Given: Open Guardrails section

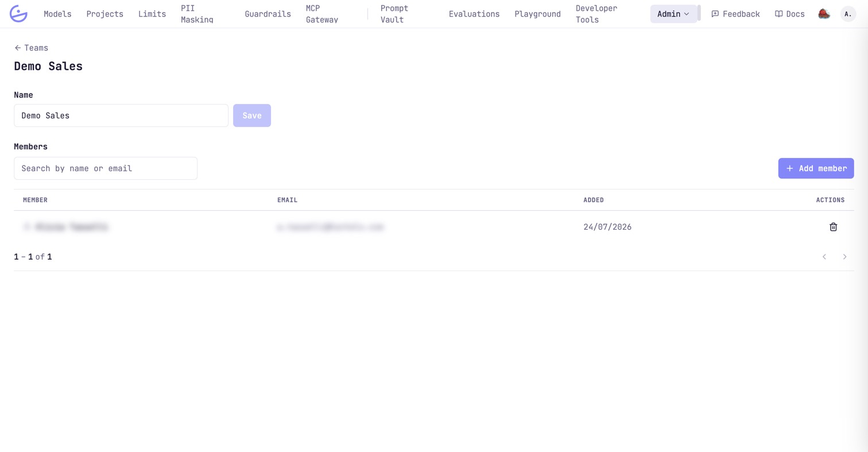Looking at the screenshot, I should [x=268, y=14].
